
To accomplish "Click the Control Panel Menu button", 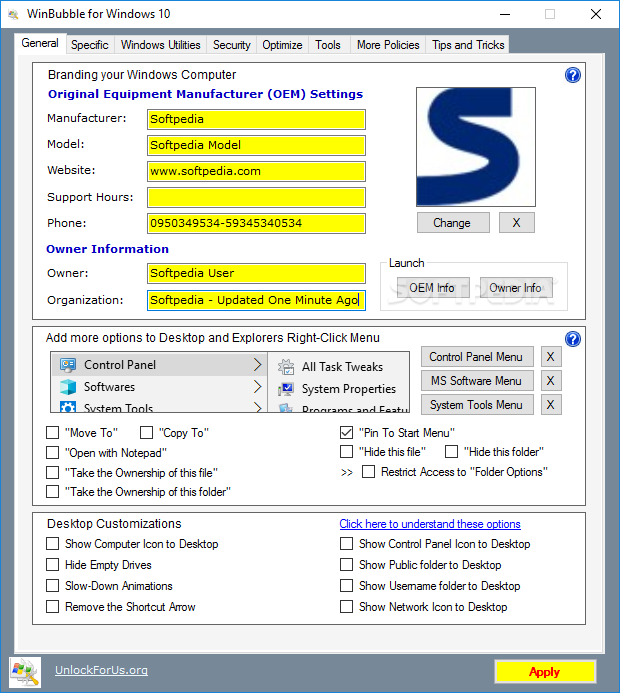I will [x=477, y=357].
